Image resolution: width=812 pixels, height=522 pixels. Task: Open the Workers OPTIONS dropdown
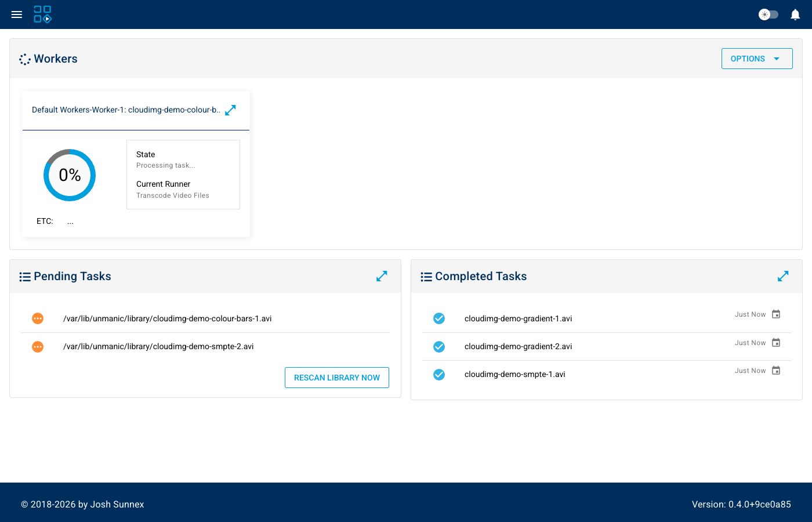pos(757,59)
